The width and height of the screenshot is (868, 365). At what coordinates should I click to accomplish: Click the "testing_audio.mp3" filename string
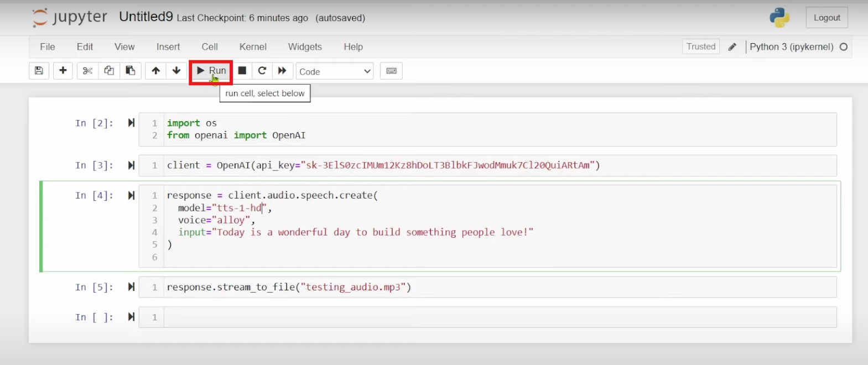[353, 287]
